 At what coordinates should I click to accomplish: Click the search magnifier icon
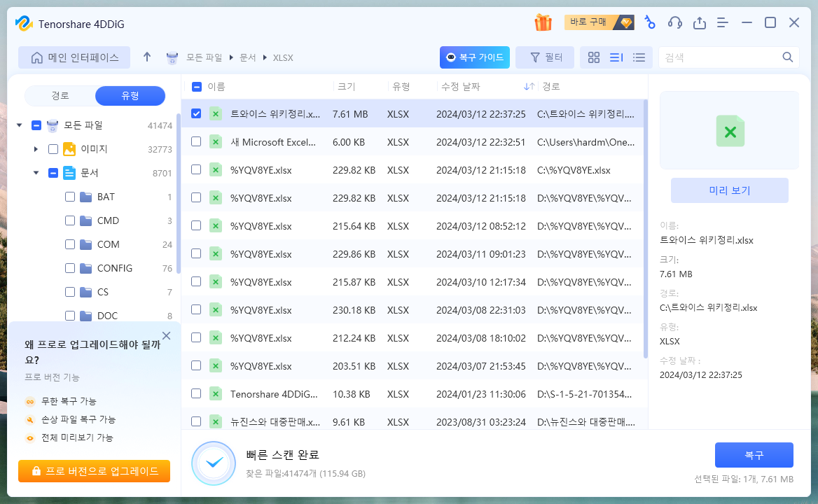pyautogui.click(x=788, y=57)
